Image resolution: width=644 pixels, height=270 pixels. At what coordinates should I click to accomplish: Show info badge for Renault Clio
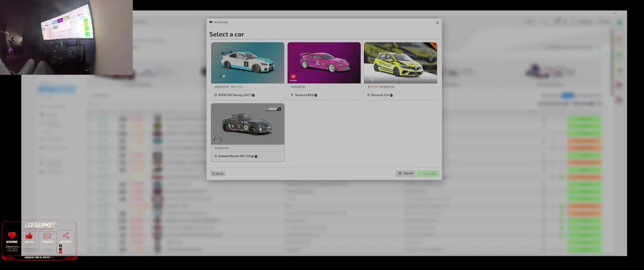click(x=391, y=95)
